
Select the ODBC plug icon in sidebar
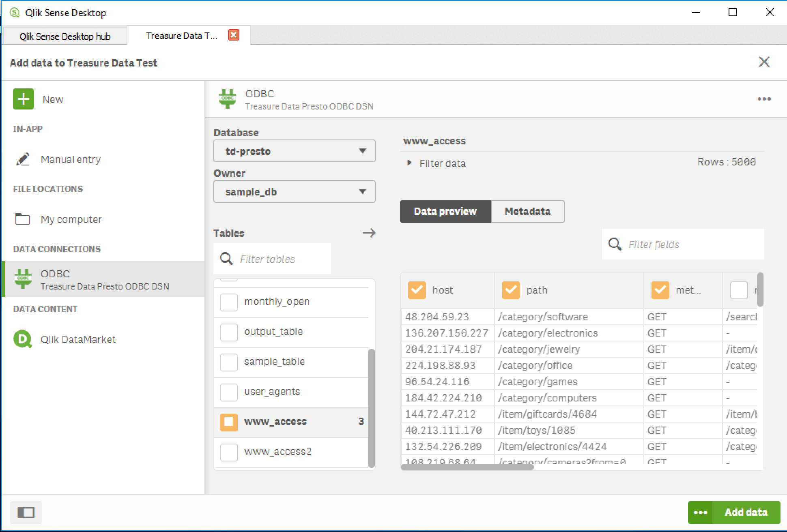point(23,279)
